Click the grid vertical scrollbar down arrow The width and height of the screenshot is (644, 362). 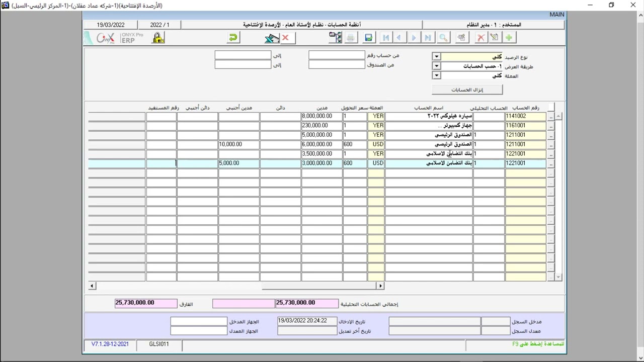(x=558, y=277)
